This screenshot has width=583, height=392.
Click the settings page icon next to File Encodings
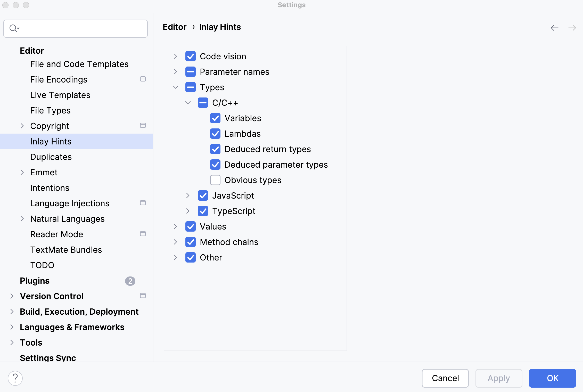143,79
